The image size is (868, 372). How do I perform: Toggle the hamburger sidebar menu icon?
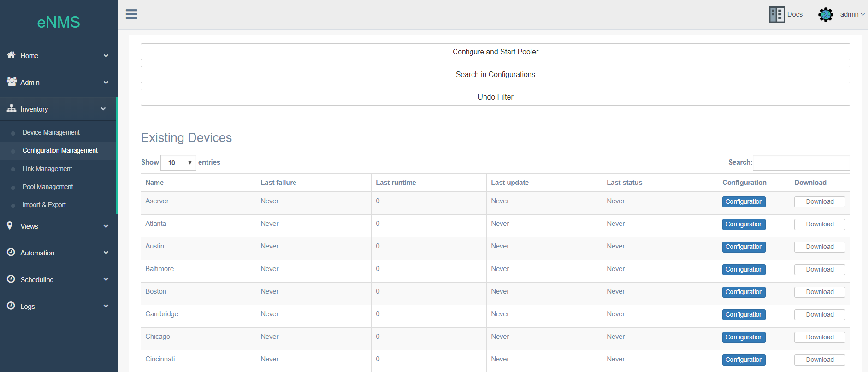click(x=131, y=14)
